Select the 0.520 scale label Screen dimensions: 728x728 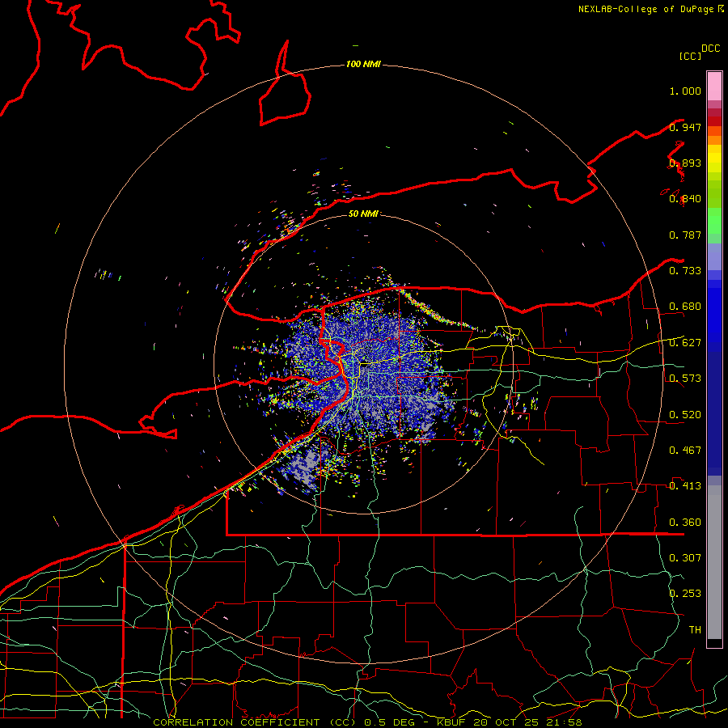pos(685,415)
